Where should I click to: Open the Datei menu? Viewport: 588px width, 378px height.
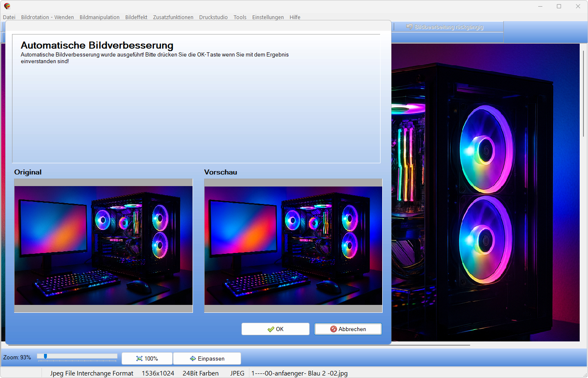click(x=9, y=17)
